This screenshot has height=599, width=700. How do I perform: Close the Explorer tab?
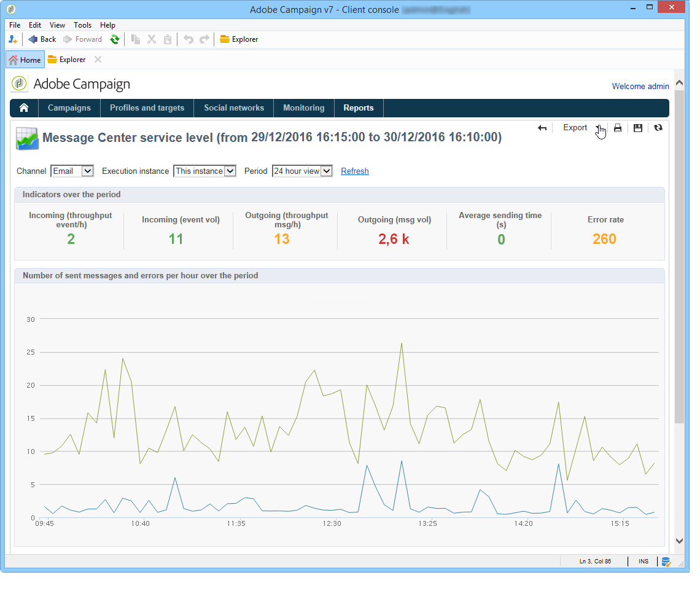point(98,60)
